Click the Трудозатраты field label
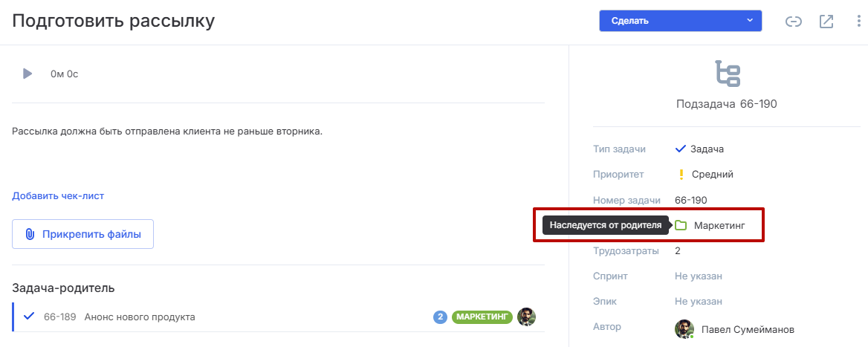This screenshot has width=868, height=347. [x=626, y=250]
